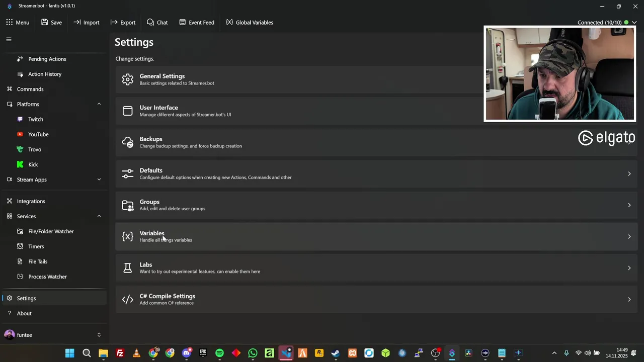Click the Backups cloud icon
Screen dimensions: 644x362
coord(128,142)
